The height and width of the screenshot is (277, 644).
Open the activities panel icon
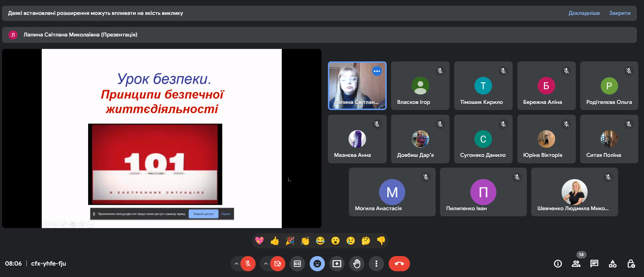click(613, 264)
